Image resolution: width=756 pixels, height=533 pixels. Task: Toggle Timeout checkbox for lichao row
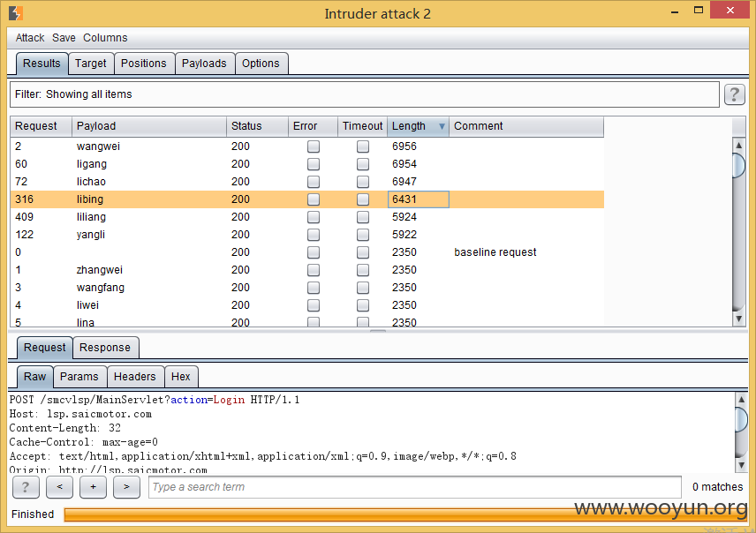(363, 182)
